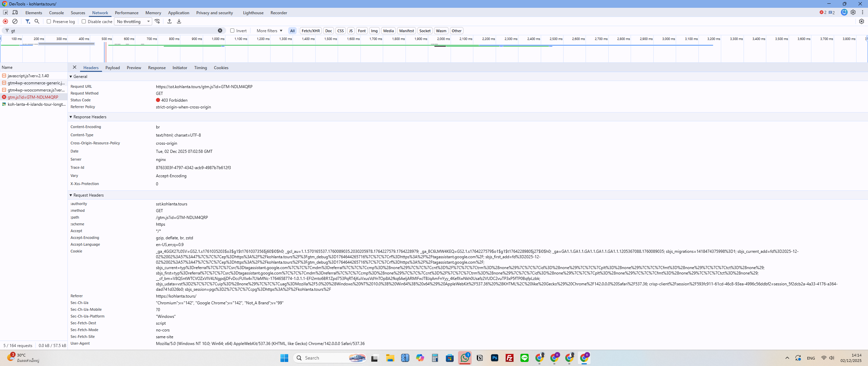This screenshot has height=366, width=868.
Task: Toggle the network filter funnel icon
Action: [x=27, y=21]
